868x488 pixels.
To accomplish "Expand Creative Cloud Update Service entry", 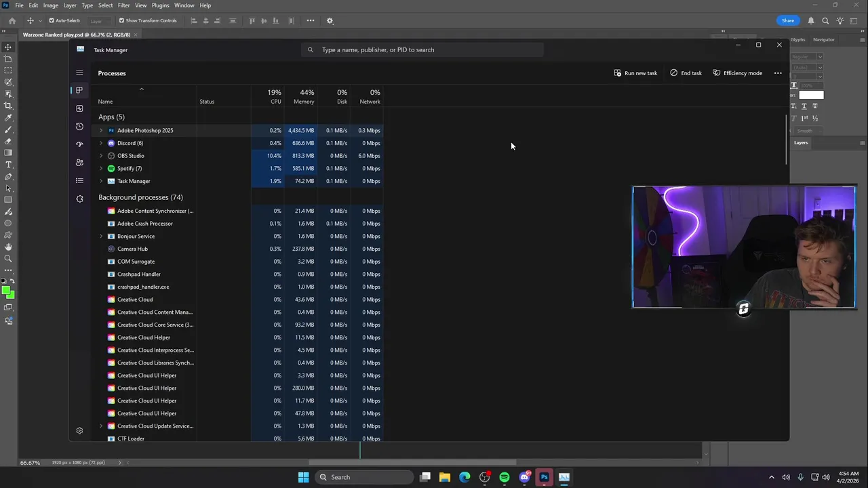I will pos(101,426).
